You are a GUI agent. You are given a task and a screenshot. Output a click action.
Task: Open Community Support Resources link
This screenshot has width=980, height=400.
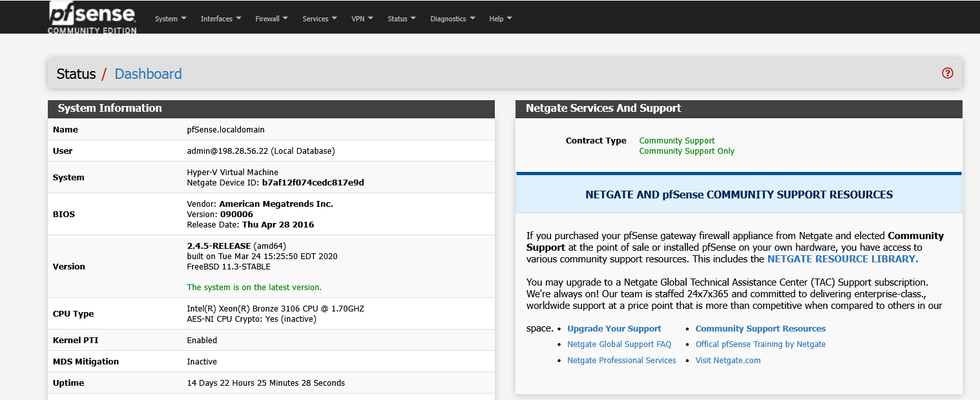tap(760, 329)
